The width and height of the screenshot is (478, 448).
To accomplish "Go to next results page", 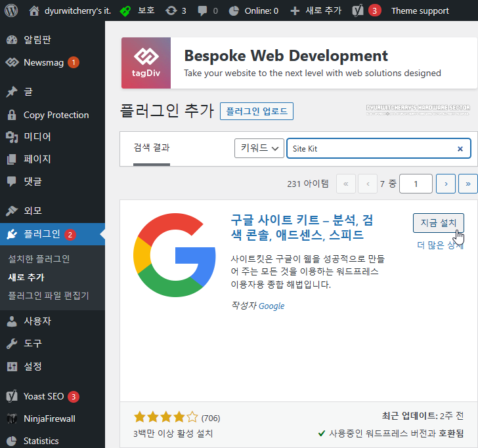I will (x=446, y=184).
